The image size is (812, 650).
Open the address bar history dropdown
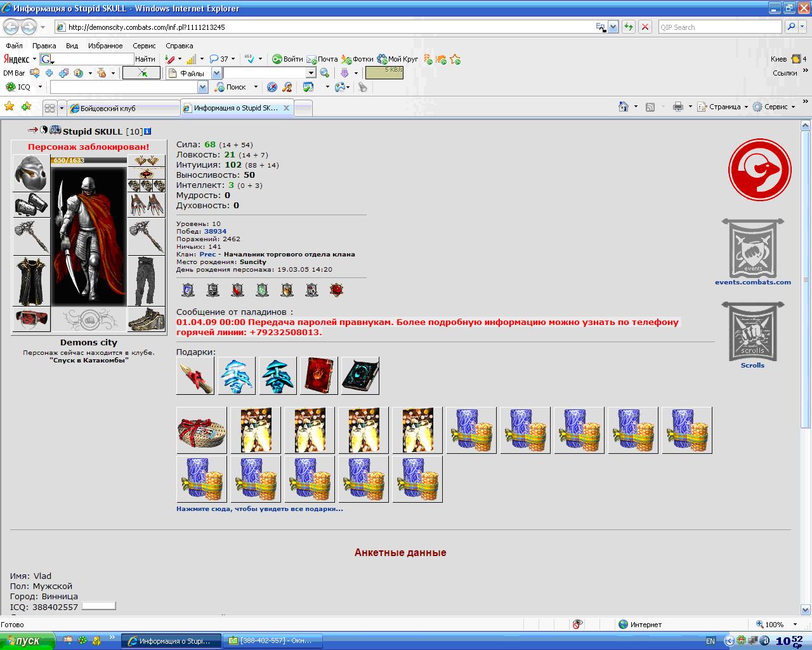tap(613, 27)
